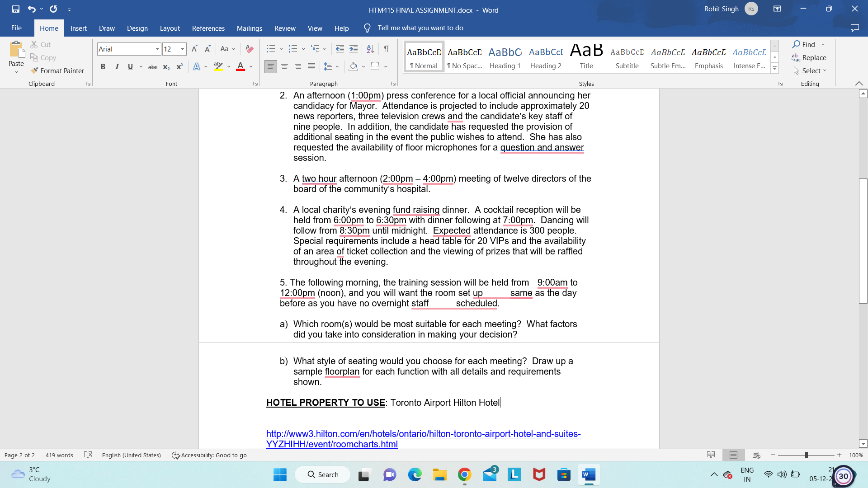The width and height of the screenshot is (868, 488).
Task: Expand the Font size dropdown
Action: (183, 49)
